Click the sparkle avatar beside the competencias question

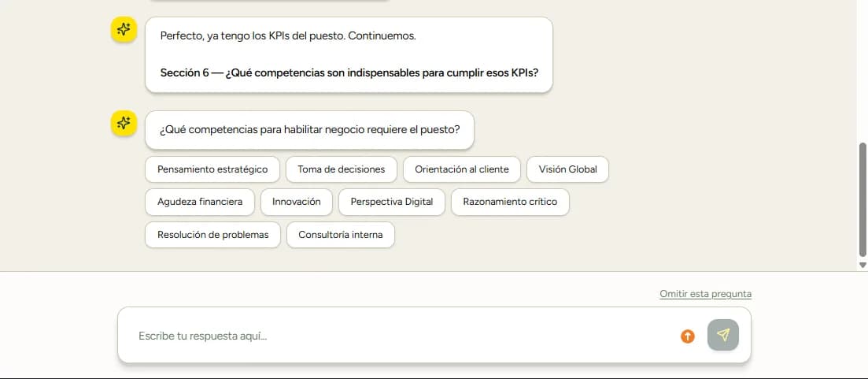tap(124, 123)
